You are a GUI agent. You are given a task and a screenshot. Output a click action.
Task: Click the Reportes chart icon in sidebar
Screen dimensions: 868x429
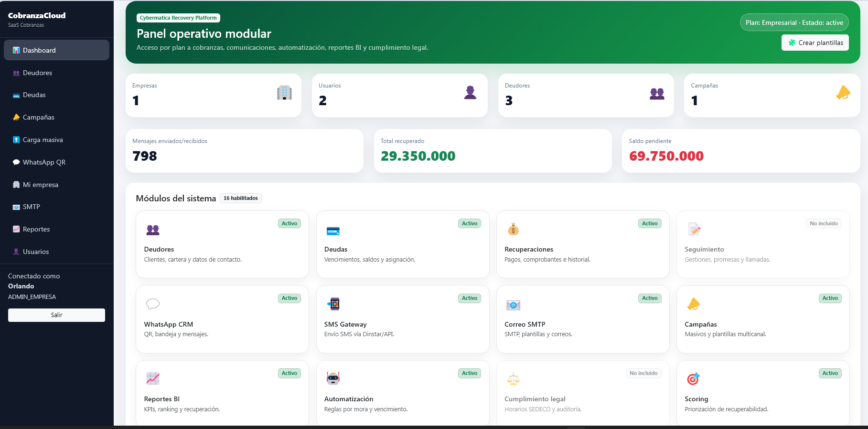click(16, 229)
